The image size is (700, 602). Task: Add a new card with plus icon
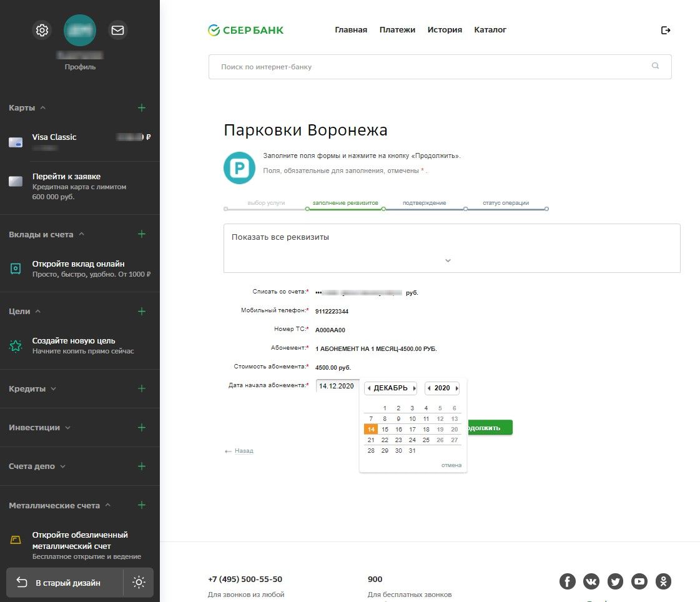coord(142,107)
